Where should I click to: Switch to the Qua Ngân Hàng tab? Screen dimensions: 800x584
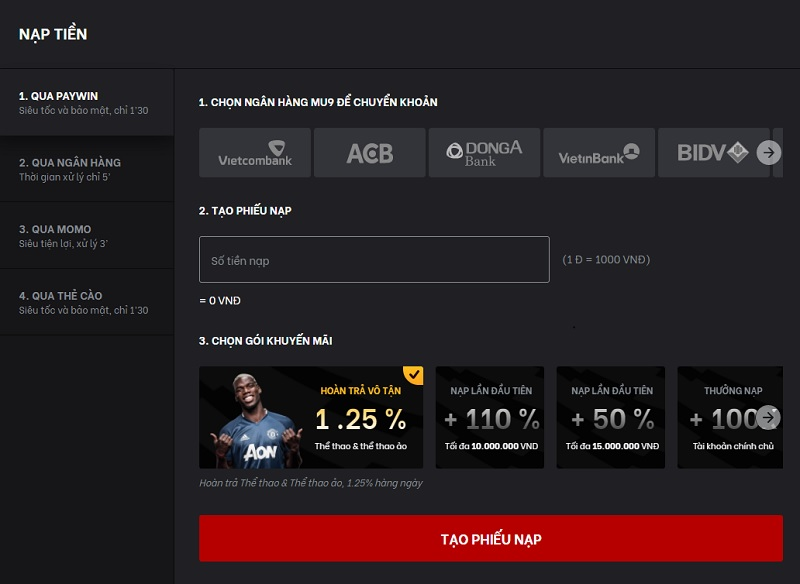(x=87, y=169)
